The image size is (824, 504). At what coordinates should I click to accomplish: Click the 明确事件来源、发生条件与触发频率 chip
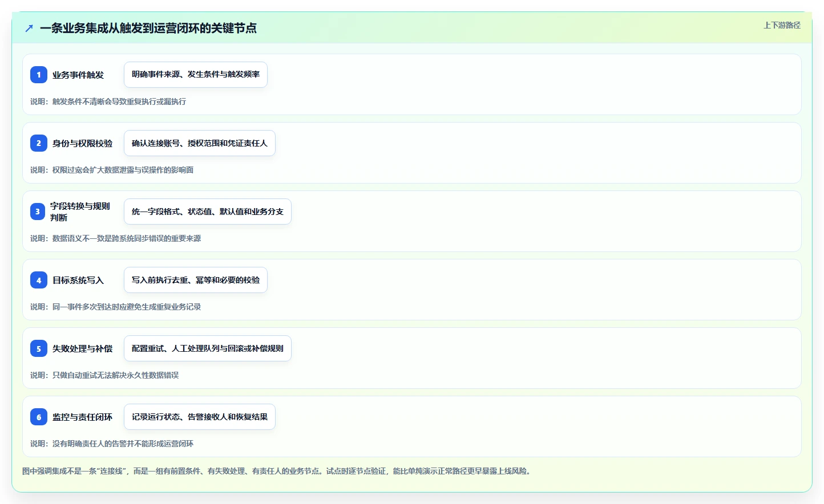[x=196, y=75]
